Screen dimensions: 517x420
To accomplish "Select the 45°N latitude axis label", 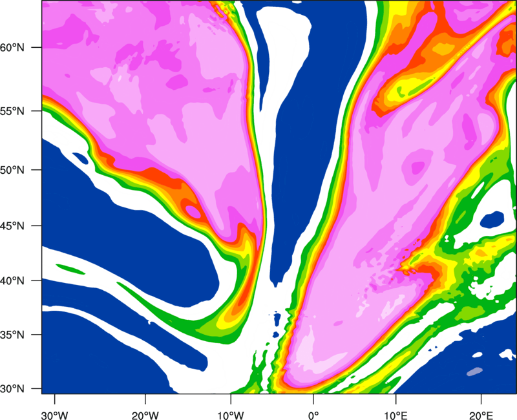I will click(x=12, y=226).
